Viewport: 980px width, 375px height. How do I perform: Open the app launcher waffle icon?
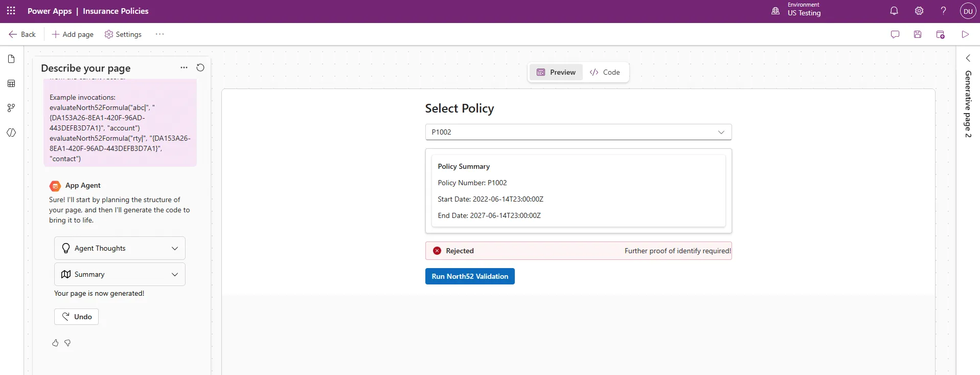(x=11, y=11)
